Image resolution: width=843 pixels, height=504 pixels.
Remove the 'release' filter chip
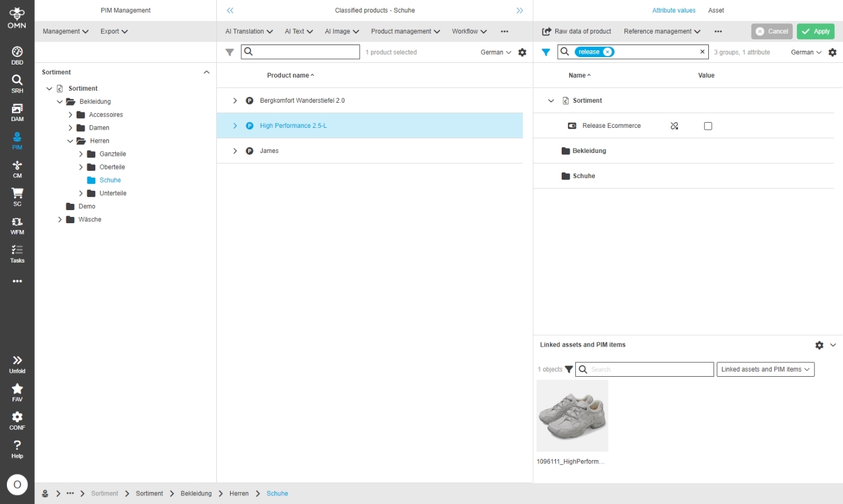point(608,52)
